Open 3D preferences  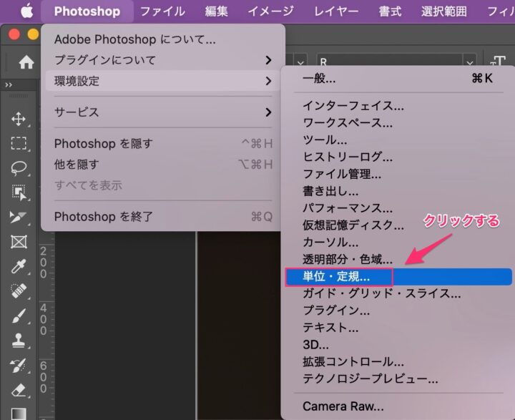tap(398, 345)
